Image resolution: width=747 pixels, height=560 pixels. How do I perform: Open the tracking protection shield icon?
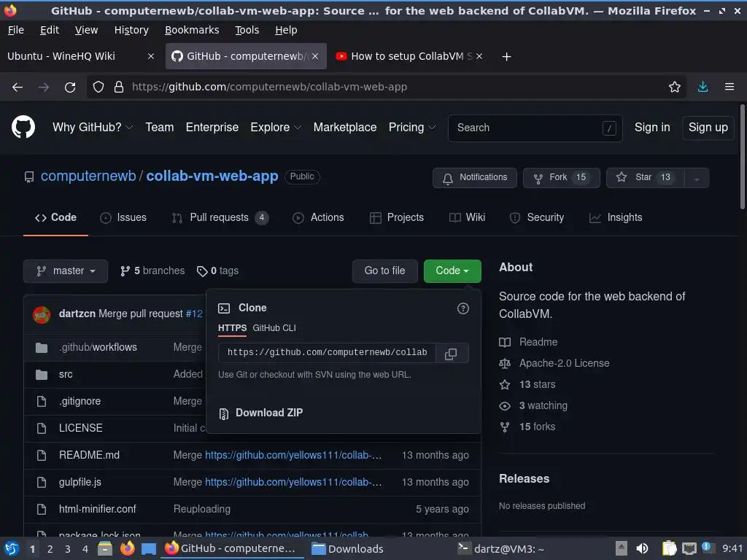click(98, 87)
